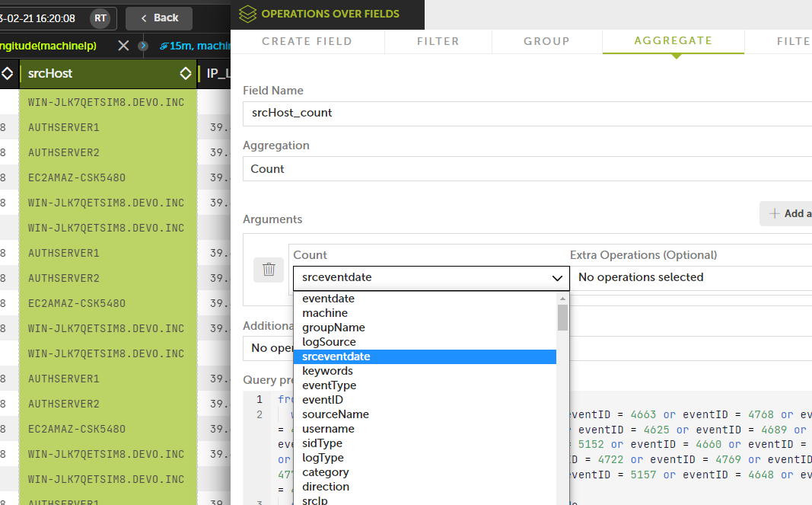Choose eventID from the field list

click(425, 400)
